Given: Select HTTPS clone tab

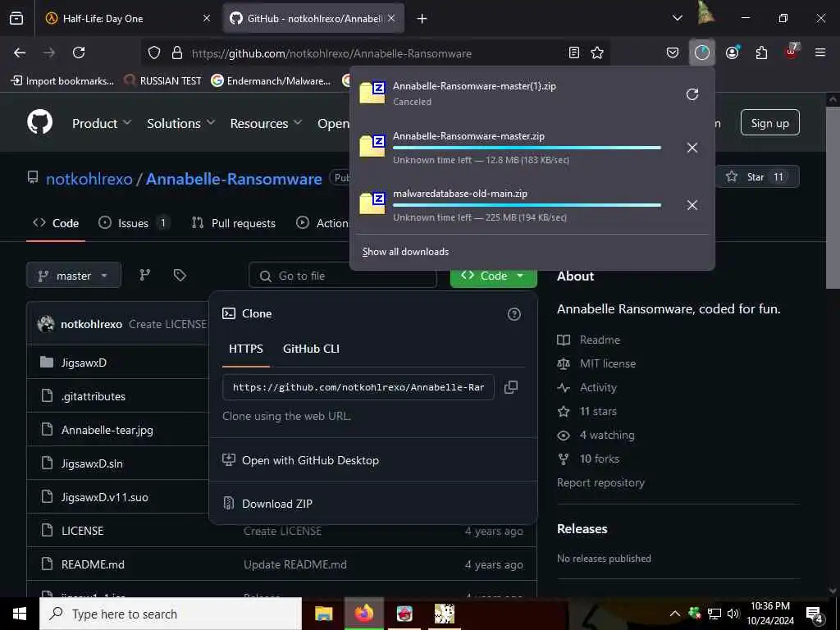Looking at the screenshot, I should tap(246, 349).
